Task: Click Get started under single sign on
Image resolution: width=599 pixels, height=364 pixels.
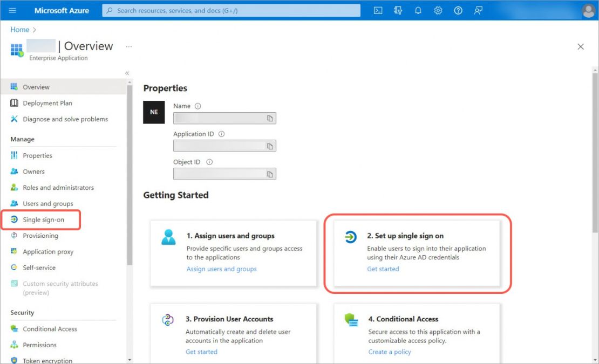Action: point(383,269)
